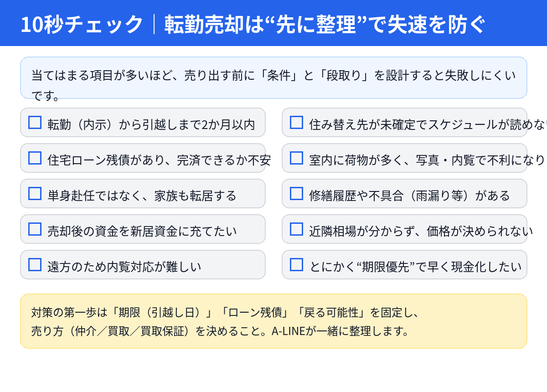Viewport: 547px width, 392px height.
Task: Check the 売却後の資金を新居資金に充てたい box
Action: pyautogui.click(x=35, y=229)
